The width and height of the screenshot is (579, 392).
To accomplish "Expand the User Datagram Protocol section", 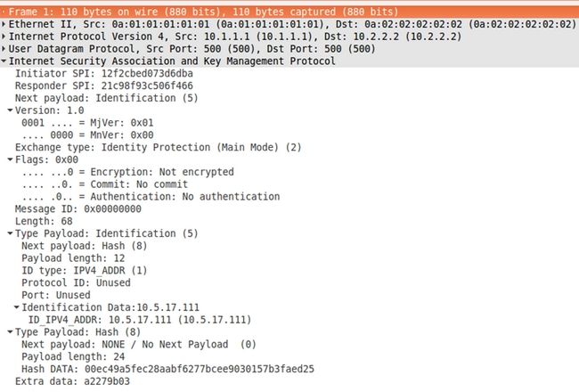I will pyautogui.click(x=4, y=49).
